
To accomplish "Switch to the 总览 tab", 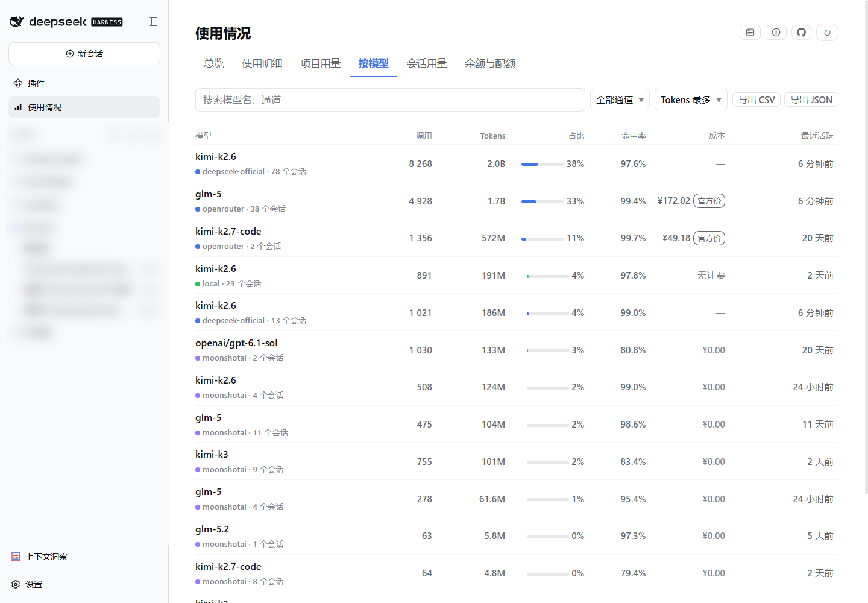I will 214,63.
